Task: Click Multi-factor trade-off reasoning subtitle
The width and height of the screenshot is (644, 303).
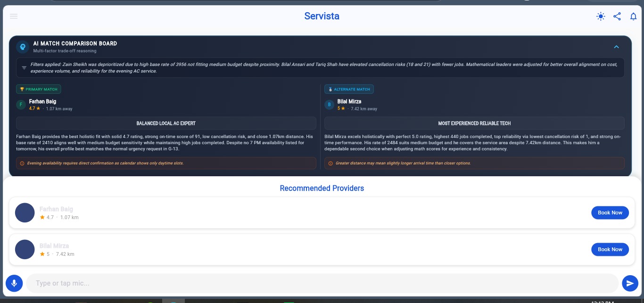Action: 65,51
